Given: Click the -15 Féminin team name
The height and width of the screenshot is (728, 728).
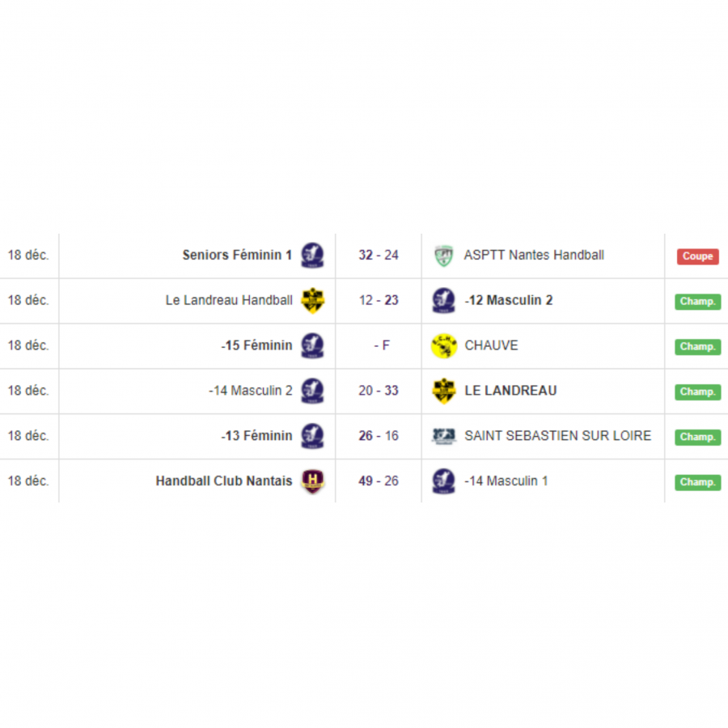Looking at the screenshot, I should click(256, 346).
